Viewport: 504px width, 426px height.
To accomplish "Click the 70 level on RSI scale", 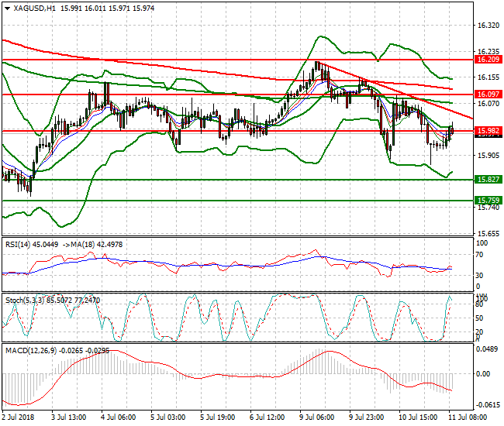I will 479,255.
